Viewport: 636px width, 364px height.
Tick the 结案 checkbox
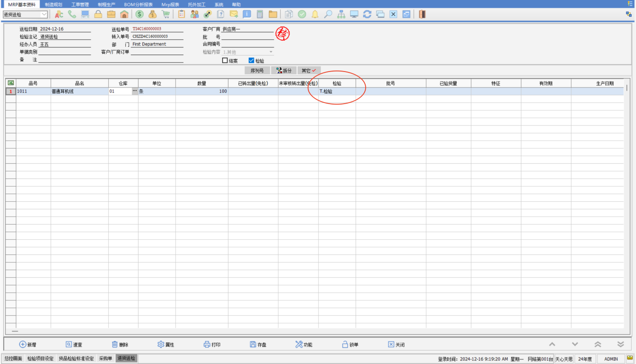click(x=225, y=61)
